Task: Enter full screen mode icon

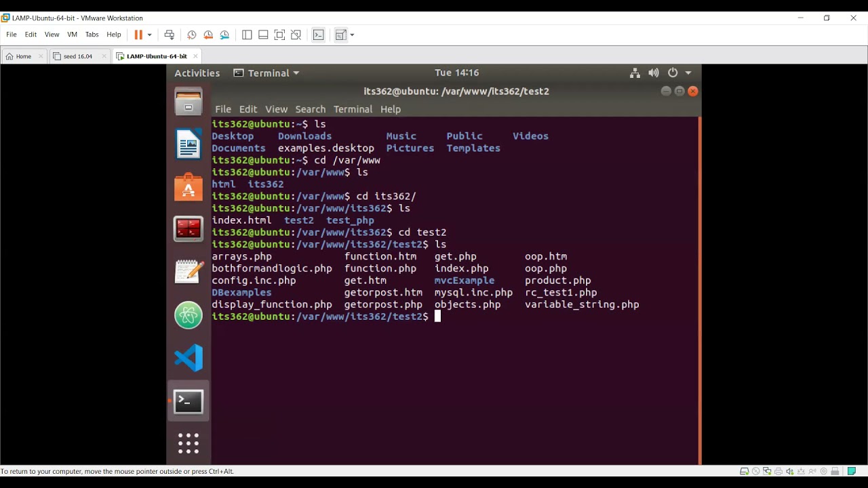Action: click(279, 35)
